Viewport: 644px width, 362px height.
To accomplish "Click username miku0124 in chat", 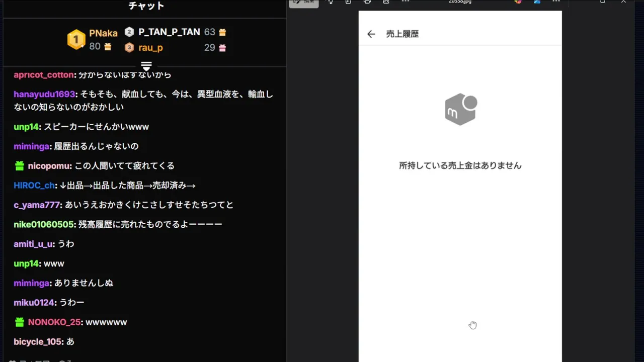I will pyautogui.click(x=34, y=303).
